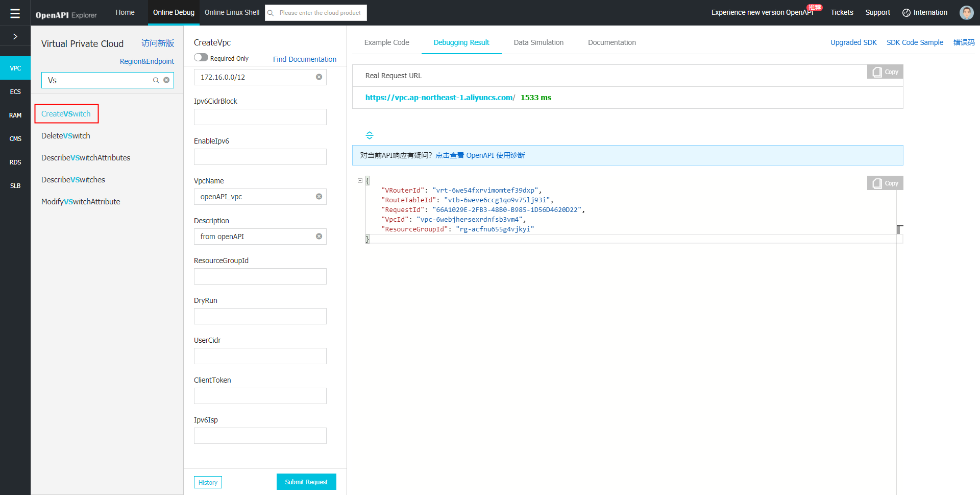Image resolution: width=980 pixels, height=495 pixels.
Task: Copy the JSON response result
Action: coord(885,183)
